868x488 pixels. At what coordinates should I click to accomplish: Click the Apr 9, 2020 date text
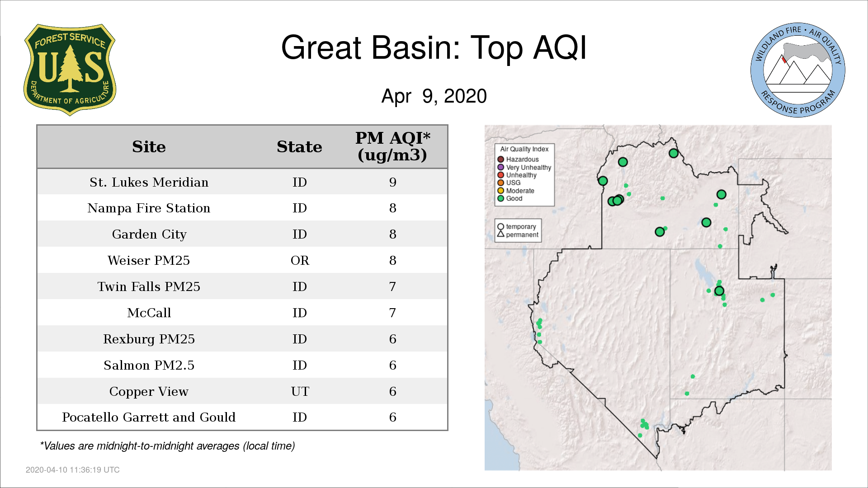pos(434,96)
